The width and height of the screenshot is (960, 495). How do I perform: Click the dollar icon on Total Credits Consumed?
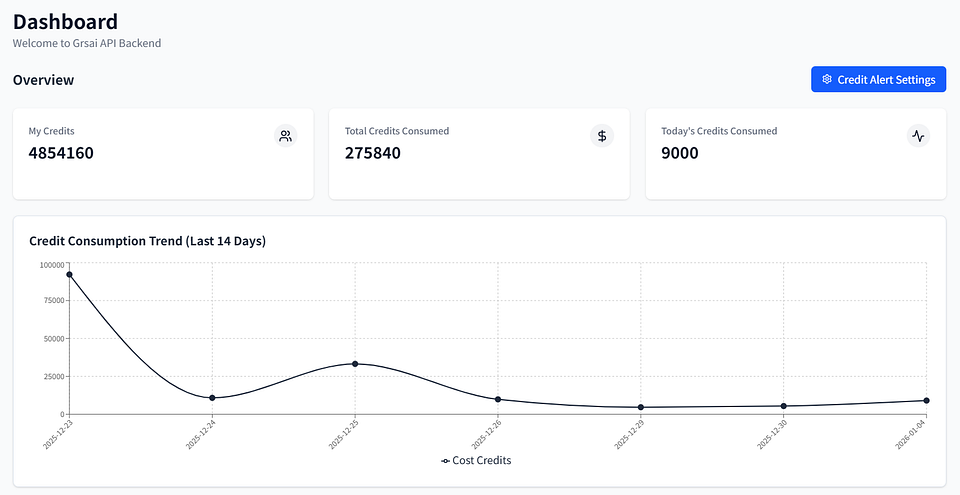602,136
